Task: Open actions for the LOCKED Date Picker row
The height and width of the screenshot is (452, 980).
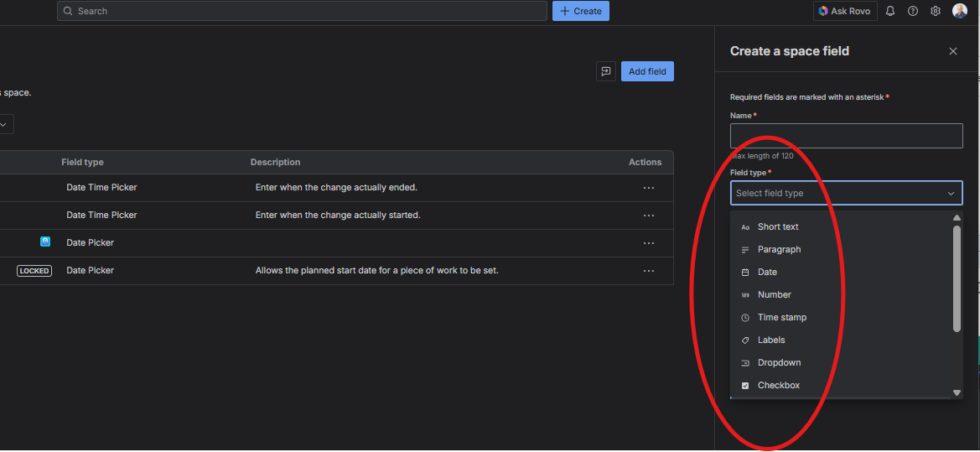Action: tap(649, 271)
